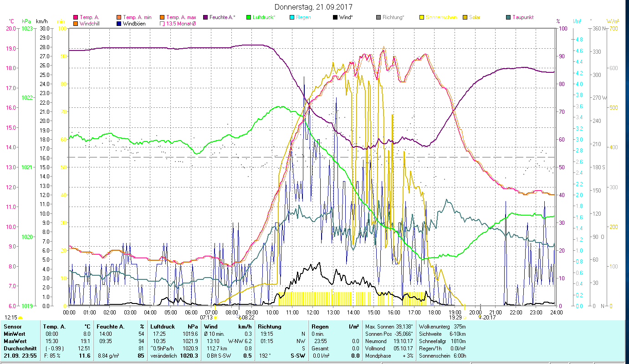This screenshot has height=364, width=629.
Task: Click the Sonnen Pos -35,066° entry
Action: coord(389,334)
